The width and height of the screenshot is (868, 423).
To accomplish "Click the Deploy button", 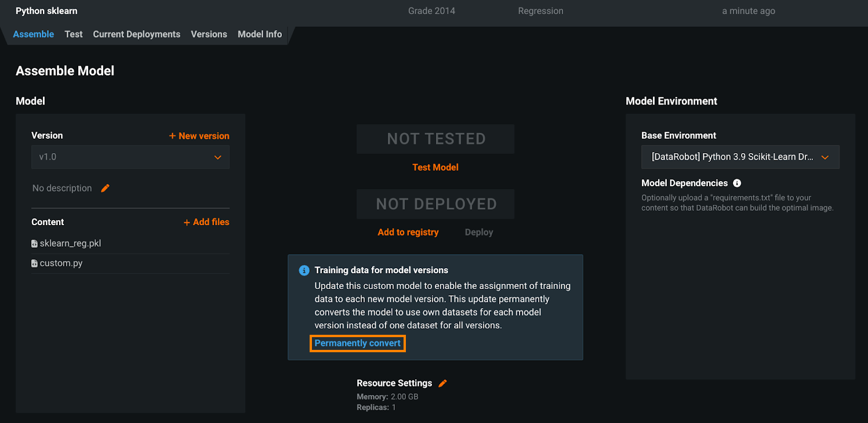I will pyautogui.click(x=479, y=232).
